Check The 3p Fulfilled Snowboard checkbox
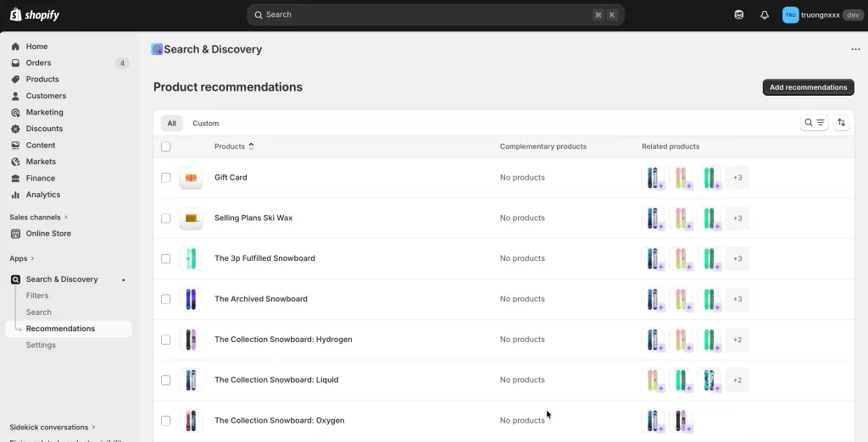Screen dimensions: 868x442 (x=165, y=258)
